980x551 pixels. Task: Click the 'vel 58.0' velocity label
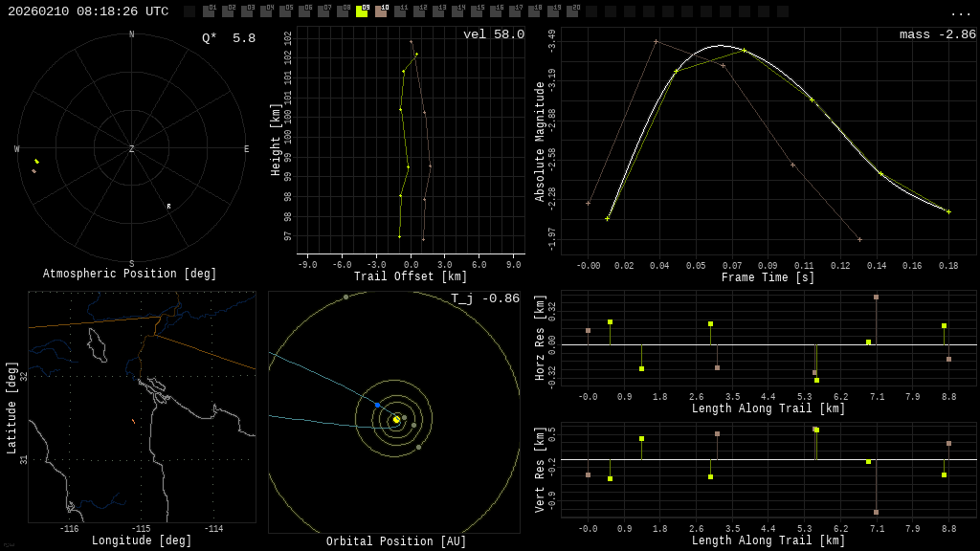(493, 34)
